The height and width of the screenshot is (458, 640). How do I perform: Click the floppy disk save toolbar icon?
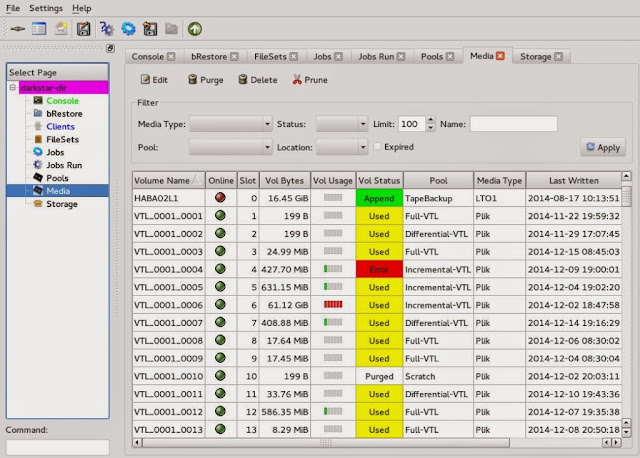coord(83,29)
